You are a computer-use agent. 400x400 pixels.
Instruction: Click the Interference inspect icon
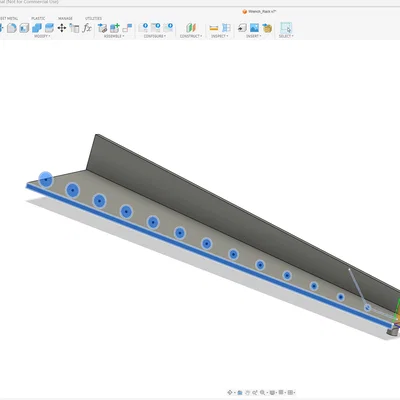(226, 28)
